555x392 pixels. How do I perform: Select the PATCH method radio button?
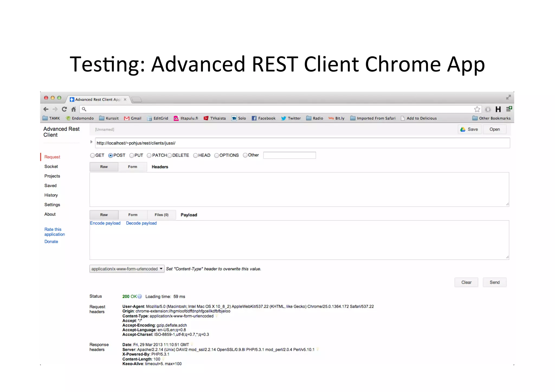(149, 155)
